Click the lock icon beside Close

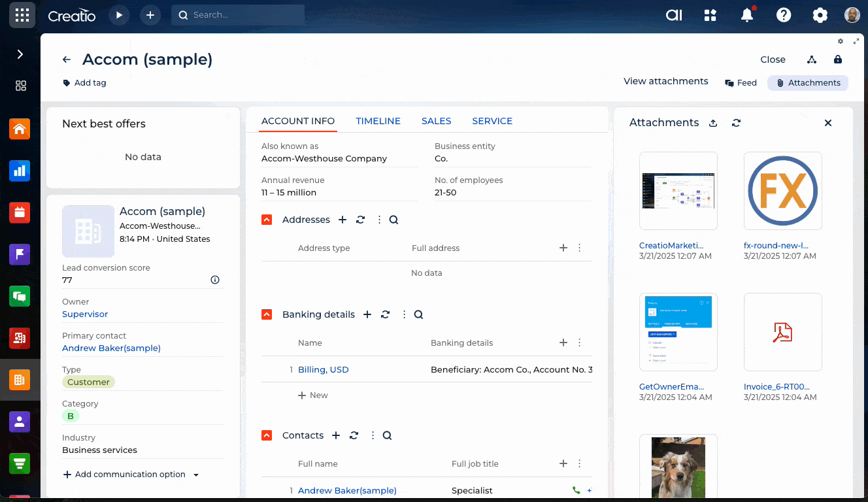pyautogui.click(x=838, y=59)
